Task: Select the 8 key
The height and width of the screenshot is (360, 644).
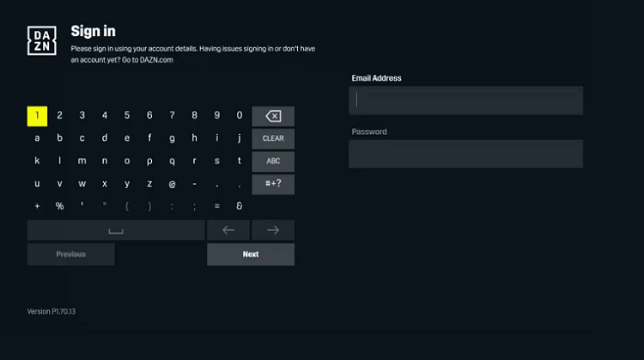Action: coord(194,116)
